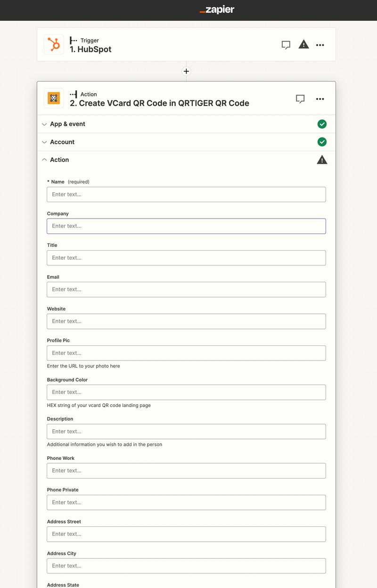
Task: Click the Address City text field
Action: [186, 566]
